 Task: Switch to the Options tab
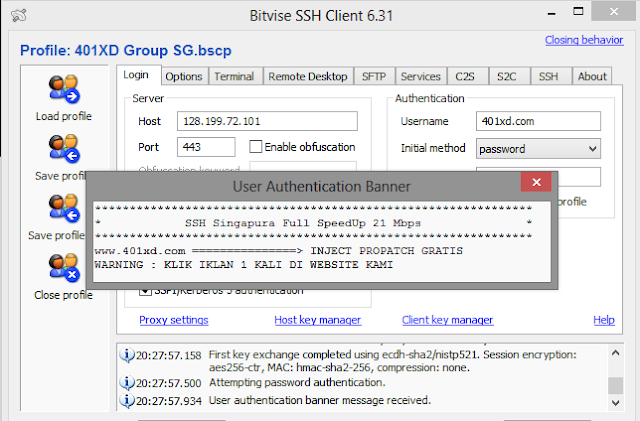(x=184, y=76)
